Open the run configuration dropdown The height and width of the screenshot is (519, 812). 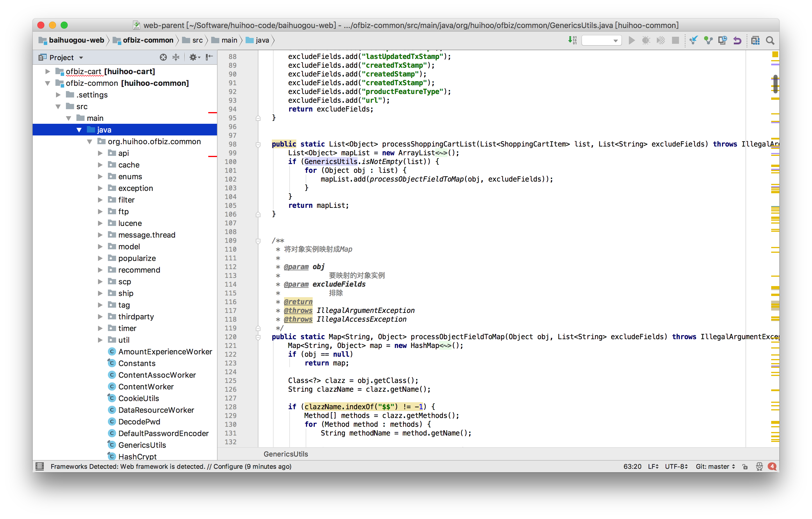[x=602, y=41]
